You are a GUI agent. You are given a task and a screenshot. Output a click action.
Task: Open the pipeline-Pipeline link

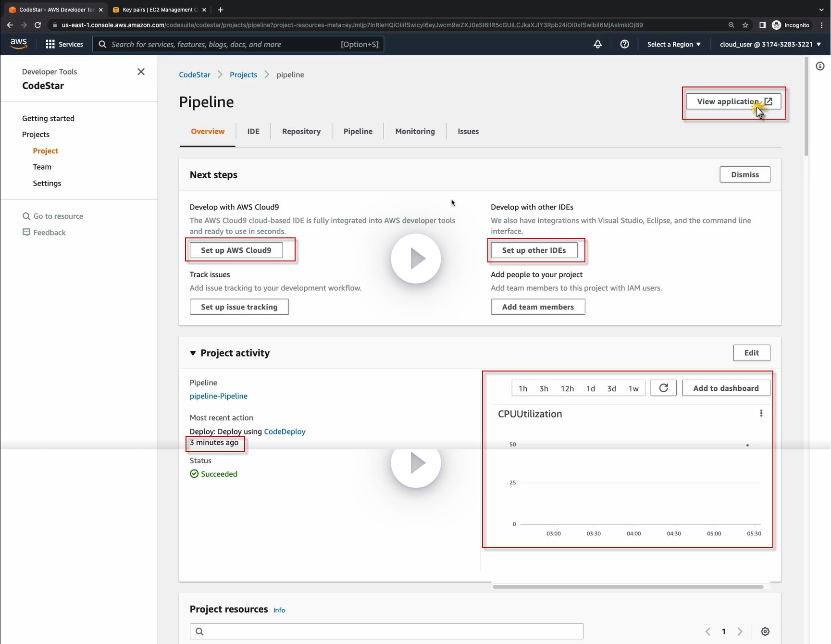pos(219,396)
